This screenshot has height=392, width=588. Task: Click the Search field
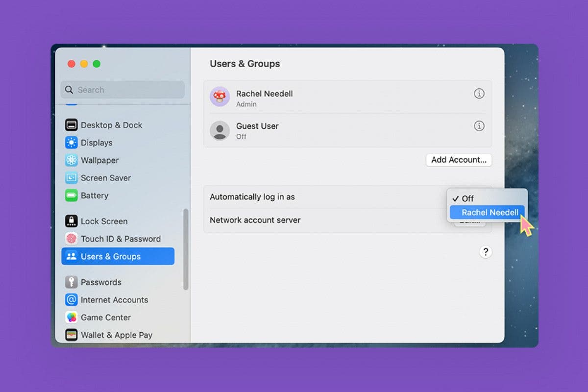122,90
